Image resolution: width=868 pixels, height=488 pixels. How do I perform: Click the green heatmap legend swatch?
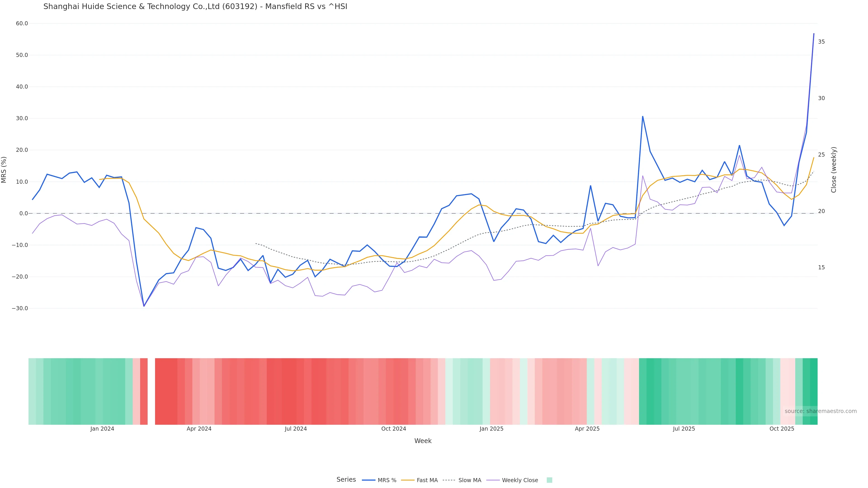pyautogui.click(x=549, y=480)
